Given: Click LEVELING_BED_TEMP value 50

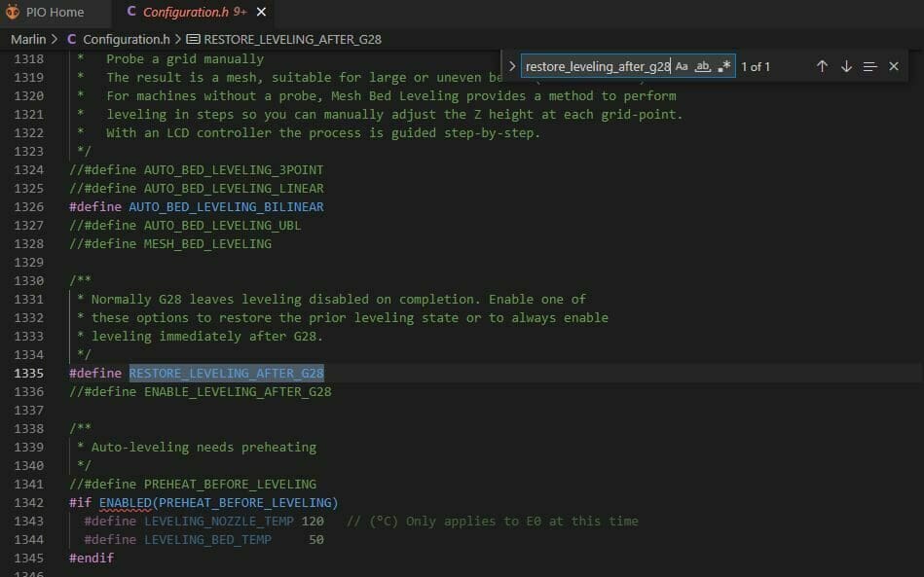Looking at the screenshot, I should click(x=316, y=540).
